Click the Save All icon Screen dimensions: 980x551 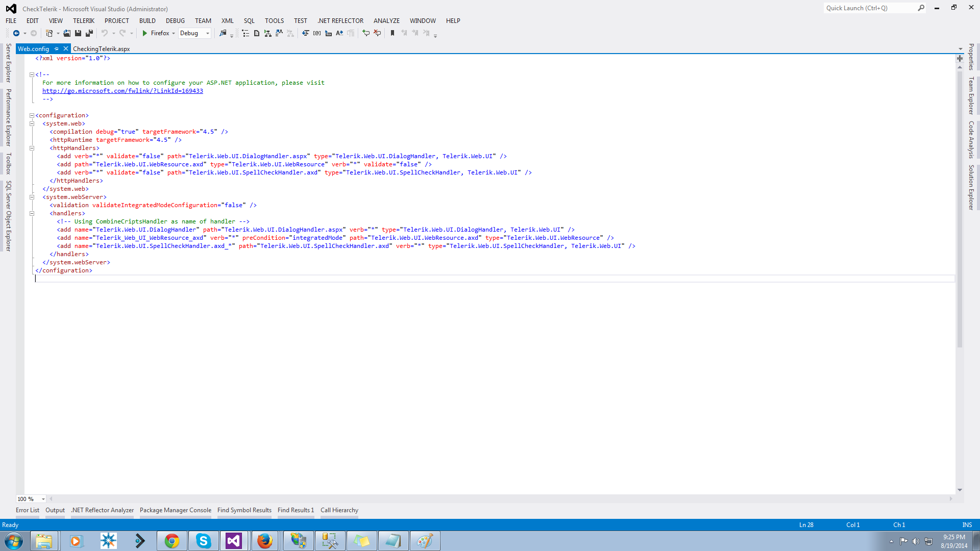(89, 33)
